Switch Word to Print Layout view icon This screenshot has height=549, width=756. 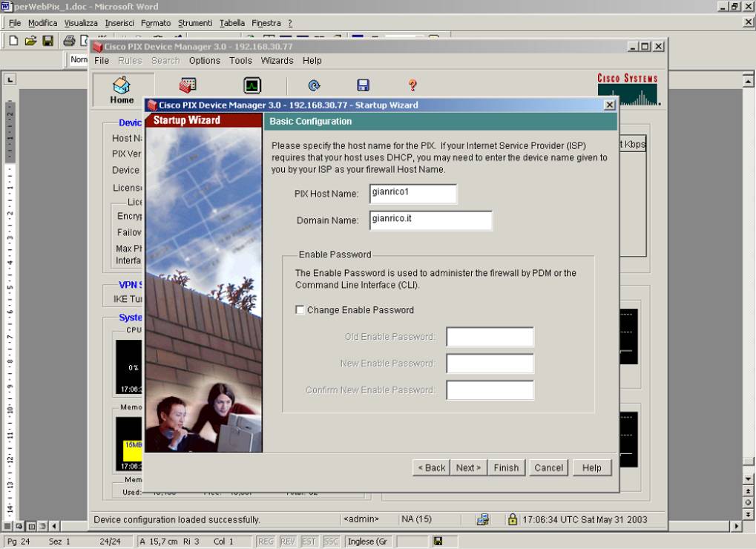[31, 526]
